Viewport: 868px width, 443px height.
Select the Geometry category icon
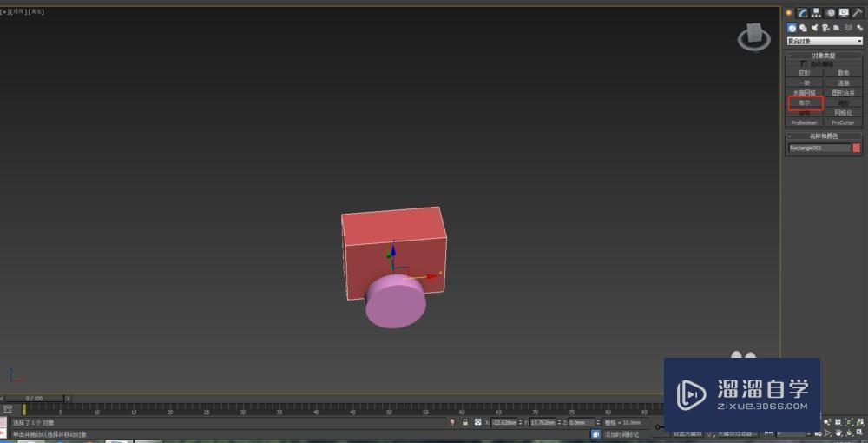coord(792,28)
